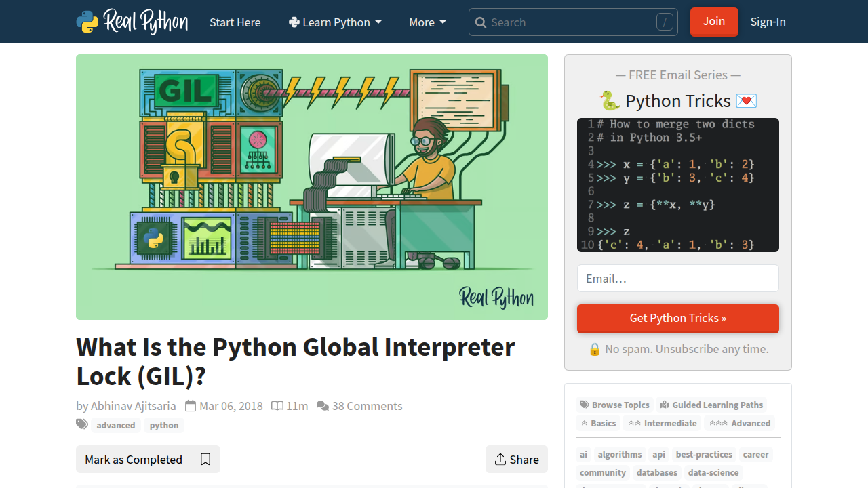Toggle Mark as Completed for this article

134,460
